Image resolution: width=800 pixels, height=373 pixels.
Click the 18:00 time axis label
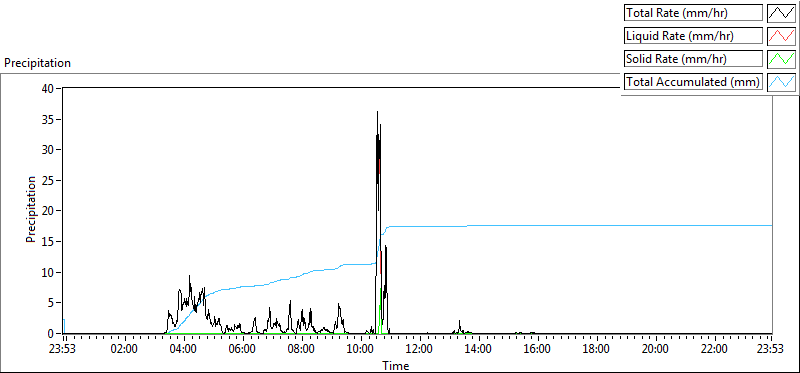pos(596,350)
